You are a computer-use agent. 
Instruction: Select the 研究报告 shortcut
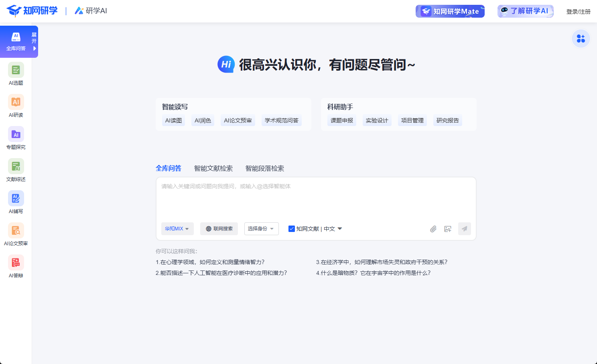click(x=448, y=120)
